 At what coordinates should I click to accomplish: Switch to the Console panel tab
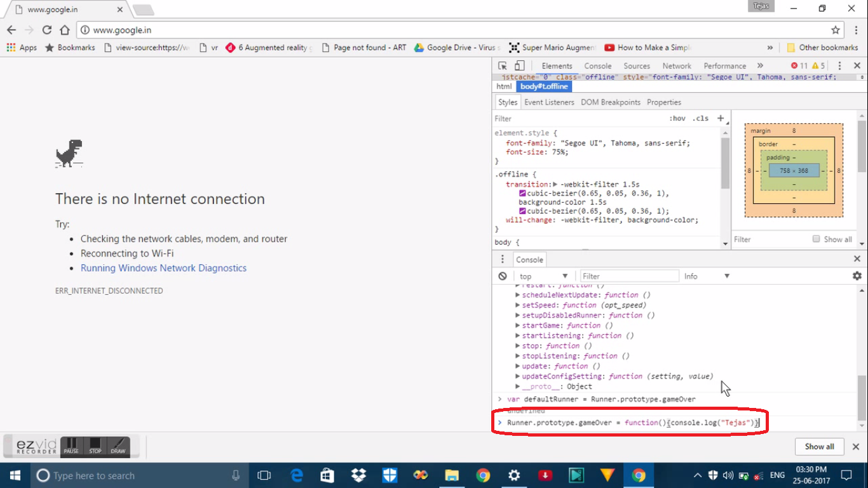[x=598, y=66]
